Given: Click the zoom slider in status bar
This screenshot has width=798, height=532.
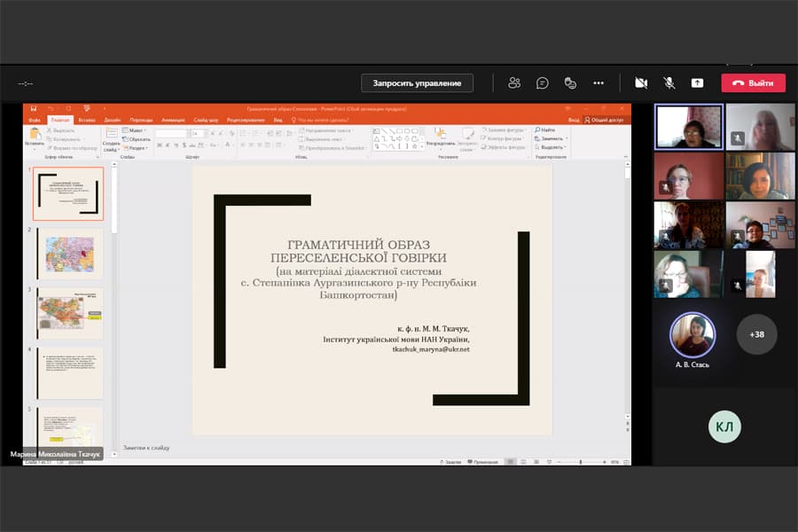Looking at the screenshot, I should tap(580, 462).
